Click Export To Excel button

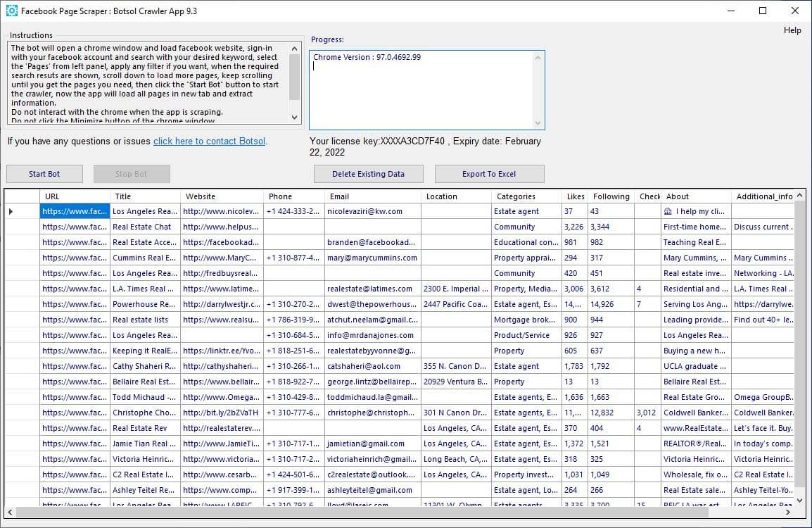click(x=489, y=174)
